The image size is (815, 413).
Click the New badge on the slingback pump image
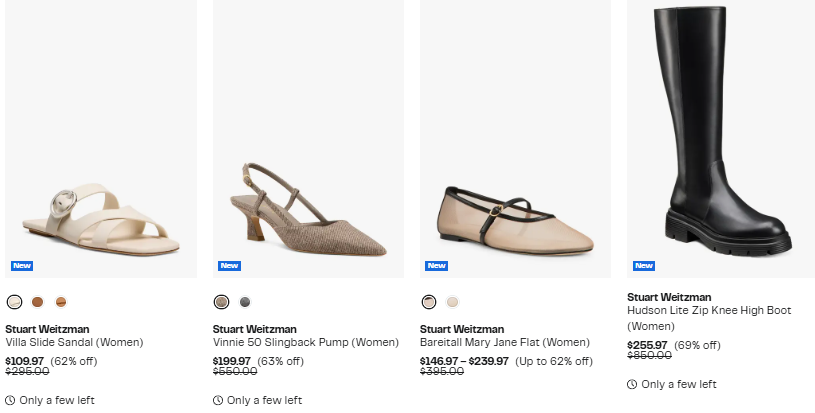click(229, 265)
